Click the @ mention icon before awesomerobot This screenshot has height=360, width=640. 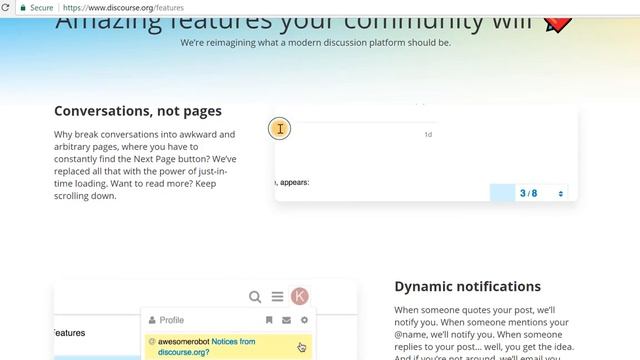(152, 341)
